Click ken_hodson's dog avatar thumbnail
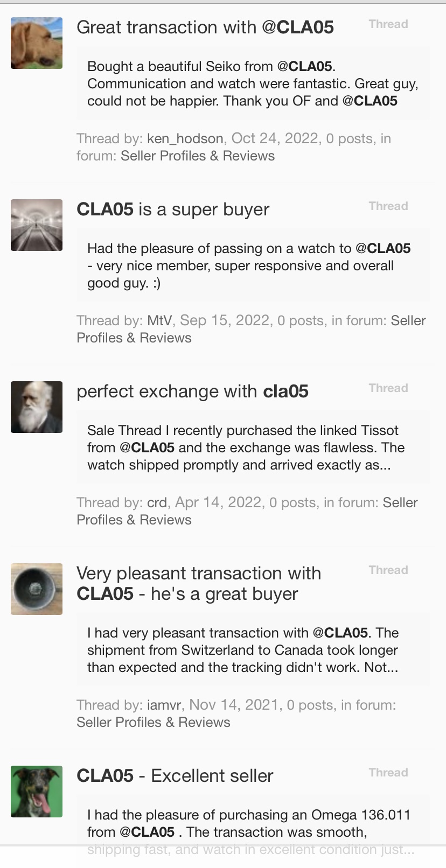This screenshot has height=868, width=446. coord(37,43)
